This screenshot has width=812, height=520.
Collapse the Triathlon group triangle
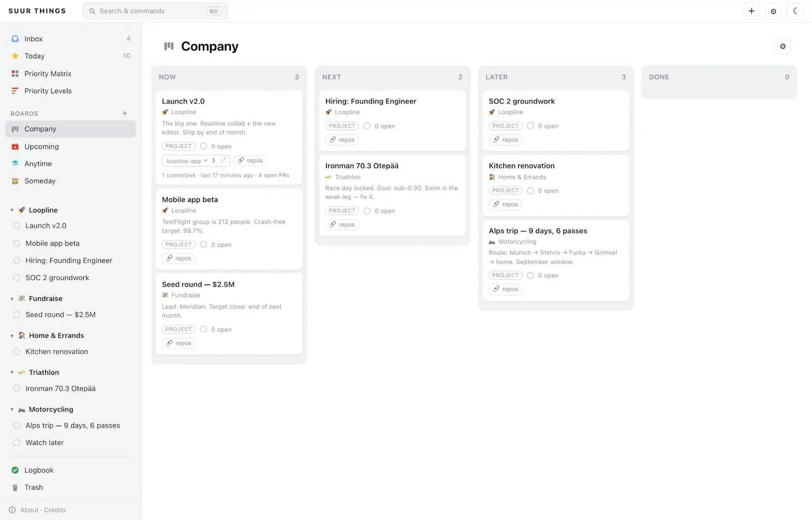coord(12,373)
